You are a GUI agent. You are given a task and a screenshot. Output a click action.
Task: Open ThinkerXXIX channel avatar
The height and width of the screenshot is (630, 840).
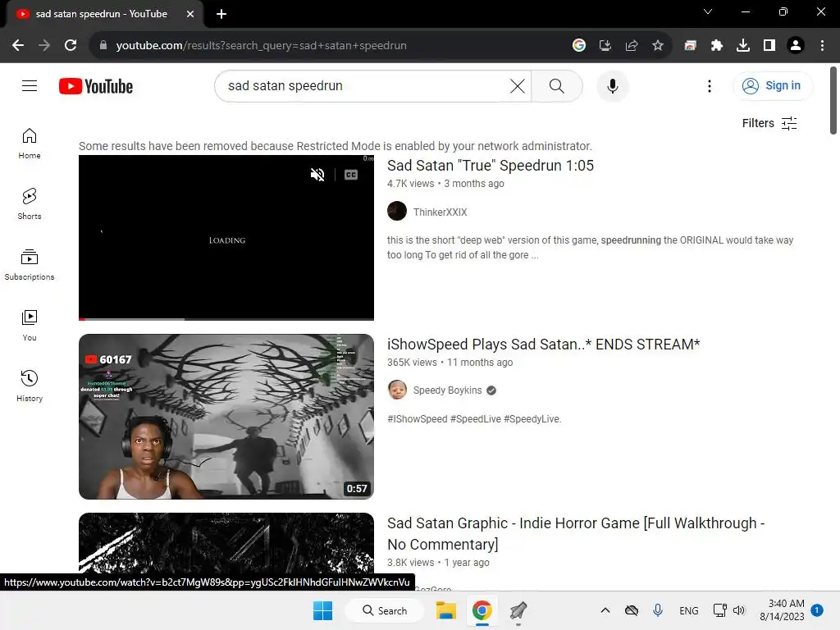(397, 211)
